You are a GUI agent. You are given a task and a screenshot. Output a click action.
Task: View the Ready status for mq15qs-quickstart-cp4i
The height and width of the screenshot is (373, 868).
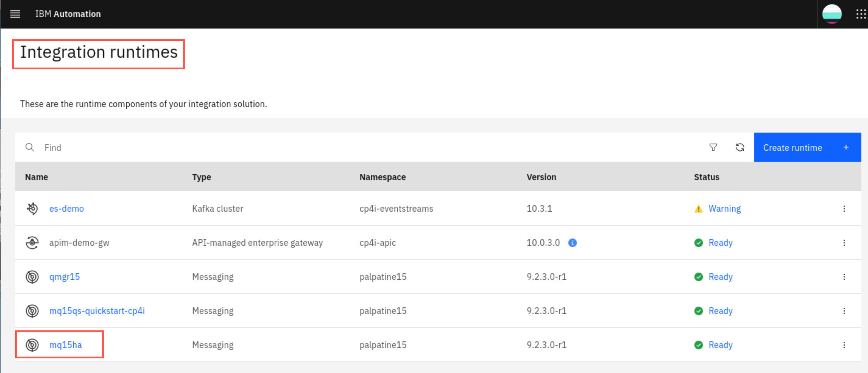point(720,311)
